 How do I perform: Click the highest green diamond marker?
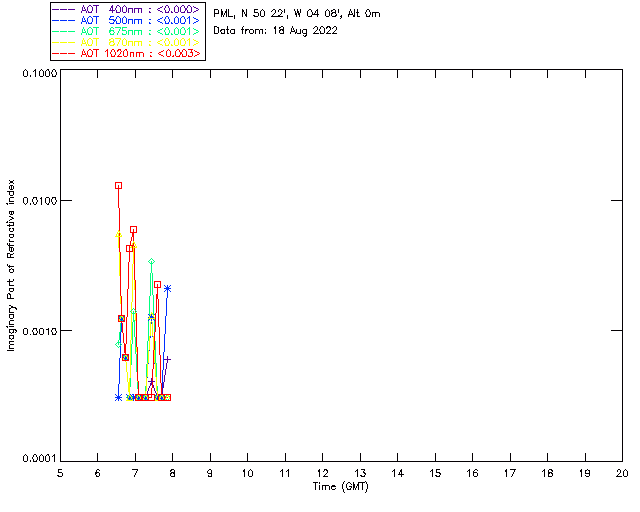point(151,262)
